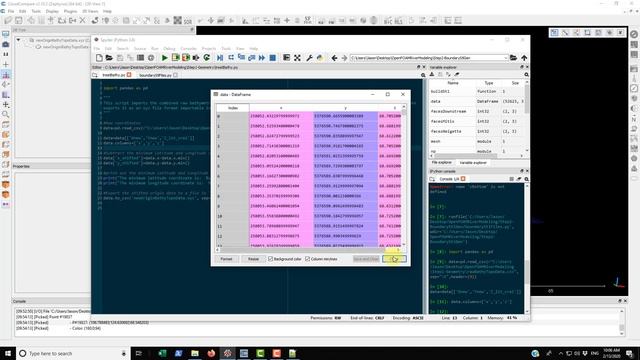Select Variable explorer tab

click(473, 162)
